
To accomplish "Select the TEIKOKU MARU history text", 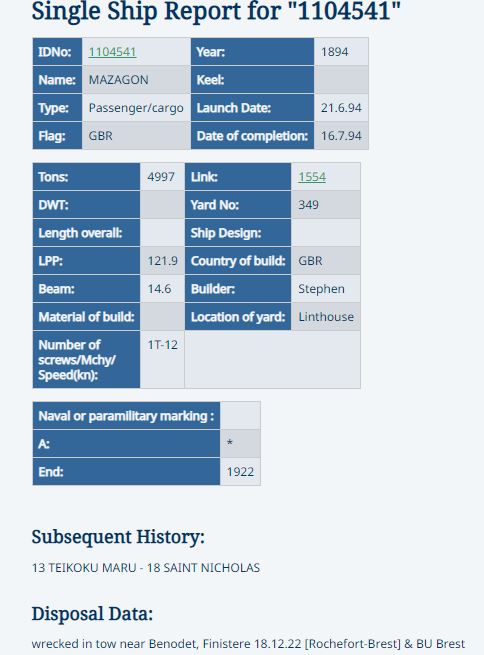I will pos(84,568).
